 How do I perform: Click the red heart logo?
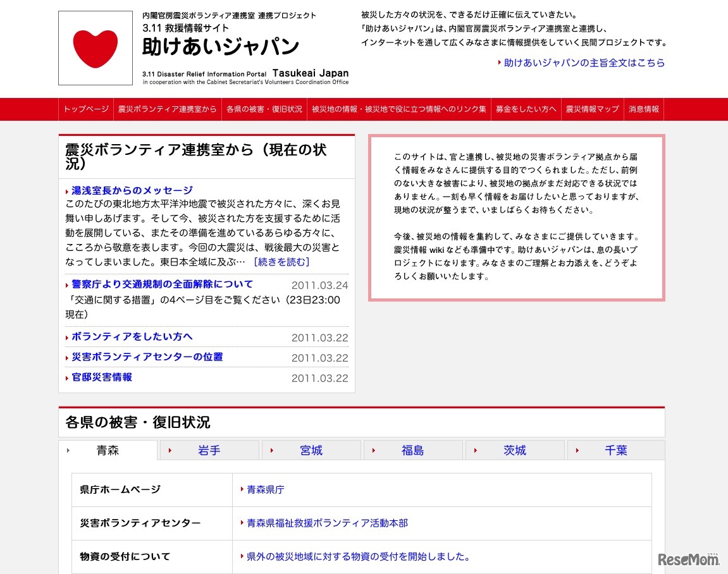[95, 48]
